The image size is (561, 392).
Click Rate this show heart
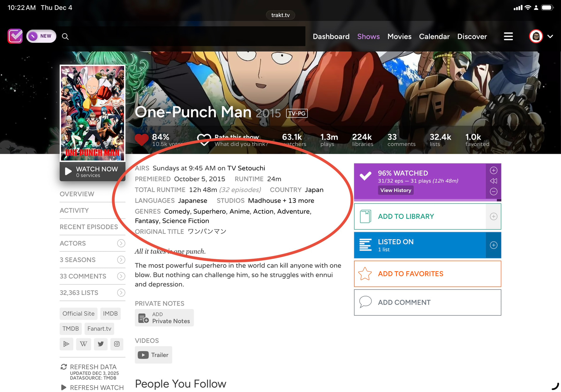click(x=205, y=140)
